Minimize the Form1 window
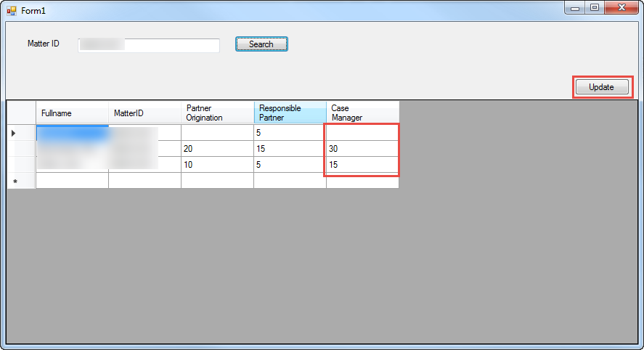This screenshot has width=644, height=350. tap(576, 8)
